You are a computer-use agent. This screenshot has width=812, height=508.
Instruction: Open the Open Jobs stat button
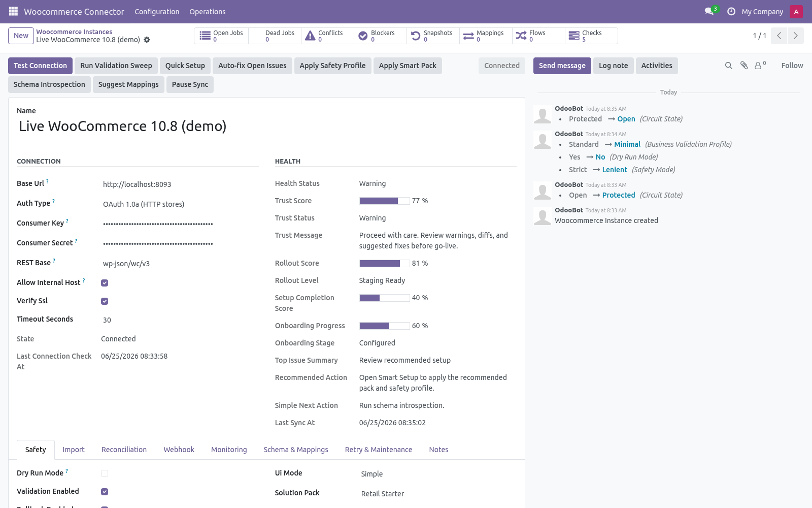coord(221,36)
